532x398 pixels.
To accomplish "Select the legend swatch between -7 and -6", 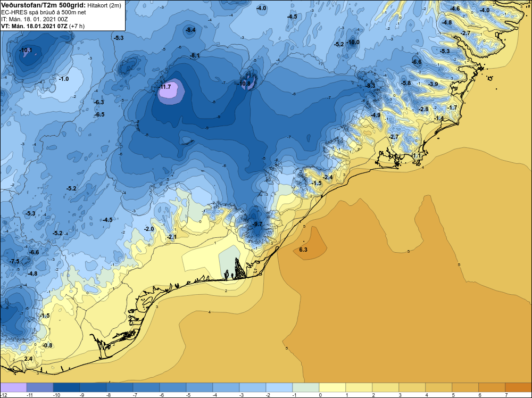I will pyautogui.click(x=146, y=387).
